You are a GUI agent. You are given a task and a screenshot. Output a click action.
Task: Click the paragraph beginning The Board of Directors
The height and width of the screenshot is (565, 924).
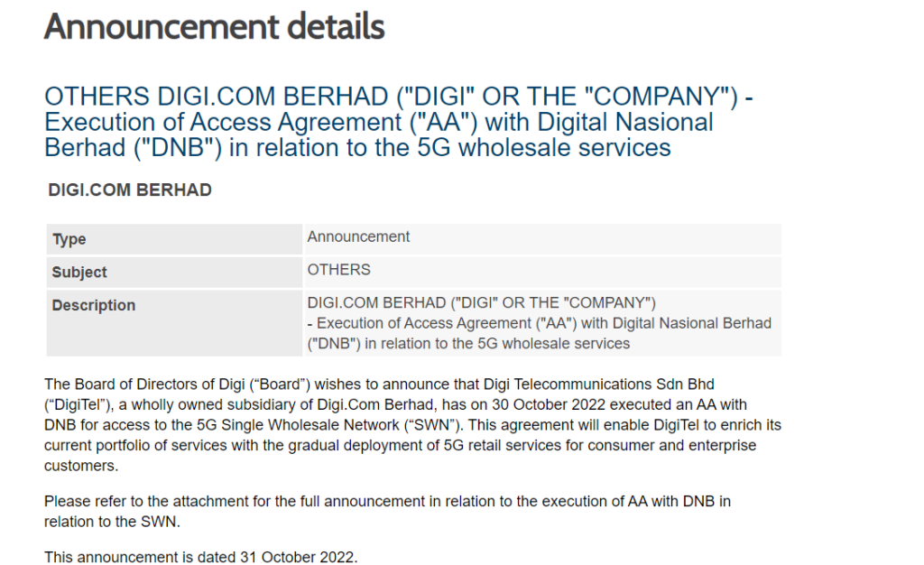[412, 424]
